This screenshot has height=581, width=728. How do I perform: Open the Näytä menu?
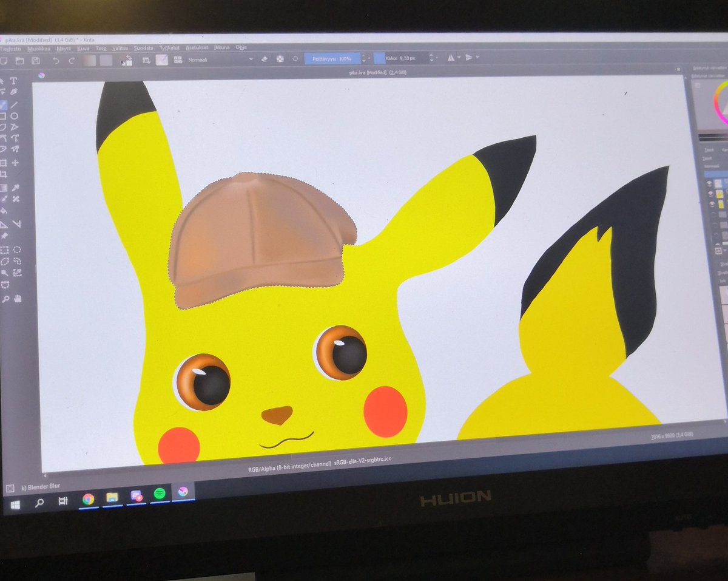point(64,48)
